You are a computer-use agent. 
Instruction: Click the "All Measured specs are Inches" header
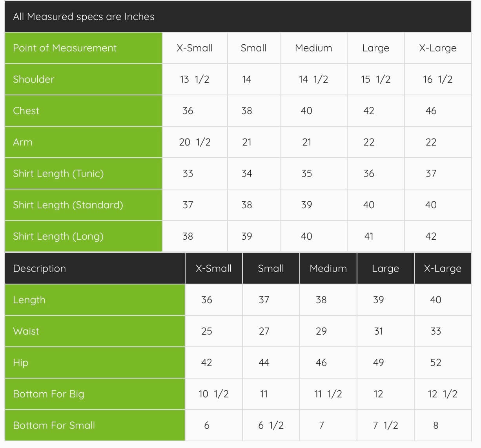point(84,16)
